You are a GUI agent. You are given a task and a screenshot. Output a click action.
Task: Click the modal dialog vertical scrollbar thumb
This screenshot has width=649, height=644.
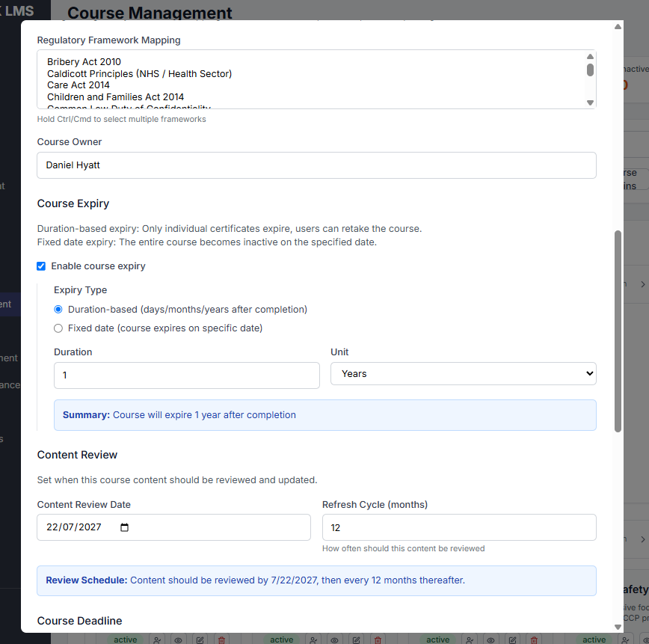(x=618, y=331)
